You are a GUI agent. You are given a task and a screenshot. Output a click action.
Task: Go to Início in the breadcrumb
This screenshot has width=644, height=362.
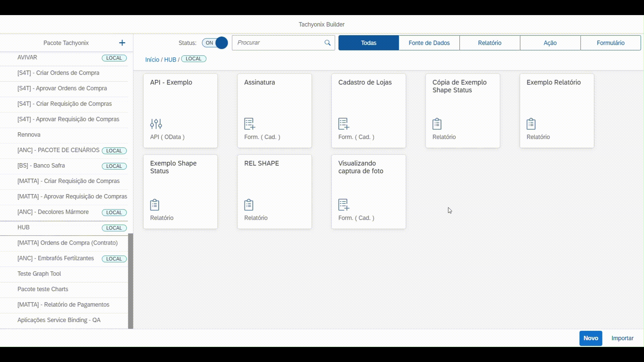[x=152, y=60]
